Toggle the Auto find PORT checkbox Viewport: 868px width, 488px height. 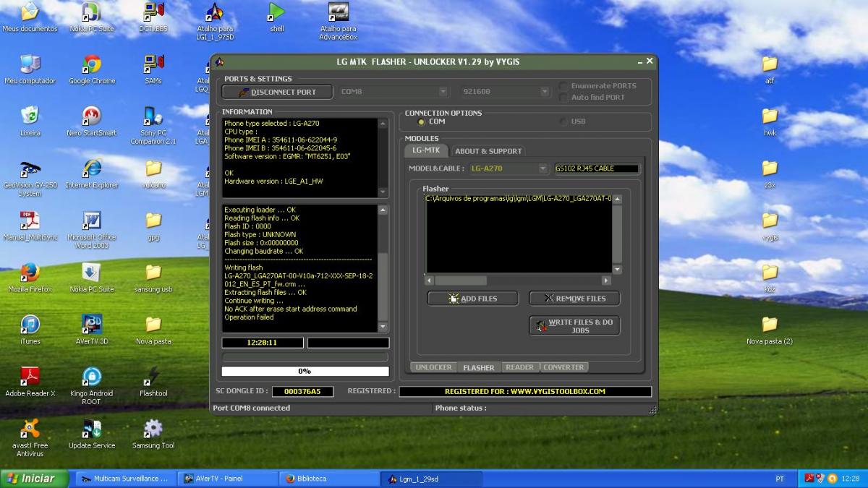click(x=563, y=97)
